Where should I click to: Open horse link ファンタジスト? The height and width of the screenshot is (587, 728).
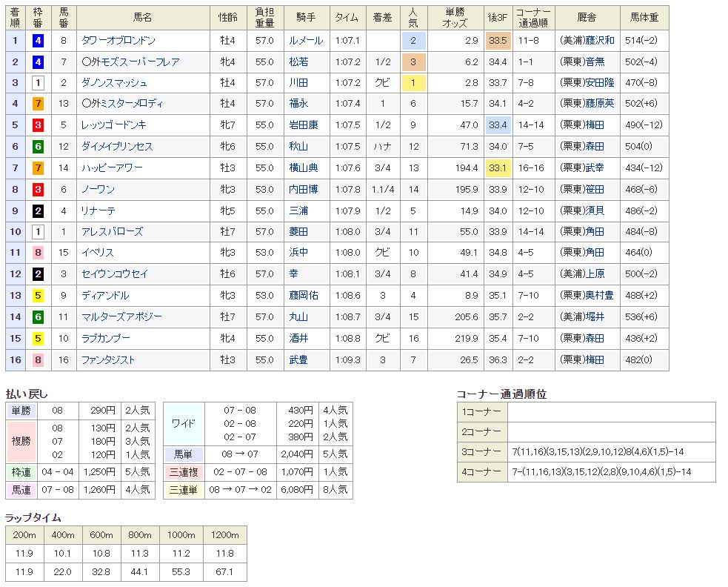(108, 359)
